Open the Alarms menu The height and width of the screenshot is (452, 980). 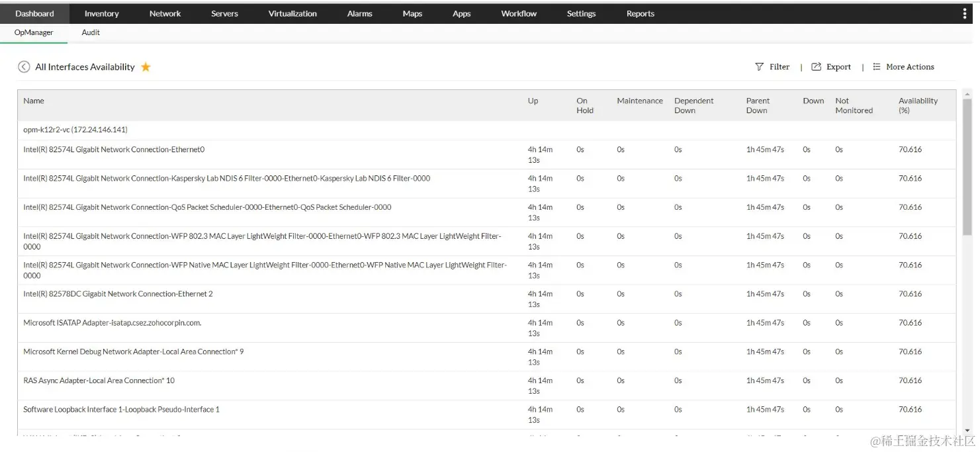click(x=359, y=13)
